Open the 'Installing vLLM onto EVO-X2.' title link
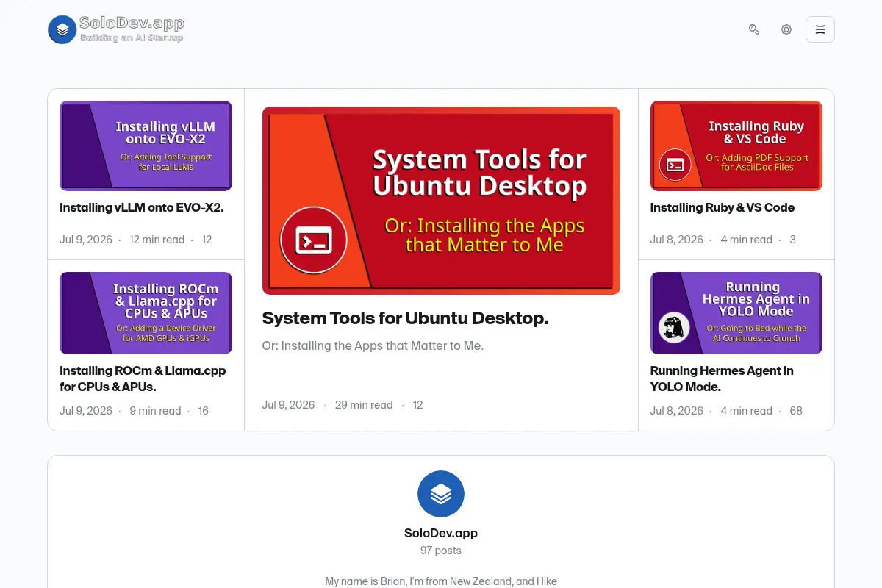Image resolution: width=882 pixels, height=588 pixels. coord(142,208)
